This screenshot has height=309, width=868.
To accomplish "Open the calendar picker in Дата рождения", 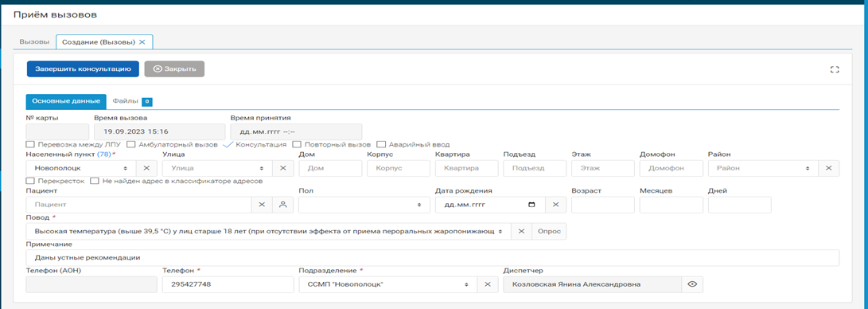I will tap(532, 205).
